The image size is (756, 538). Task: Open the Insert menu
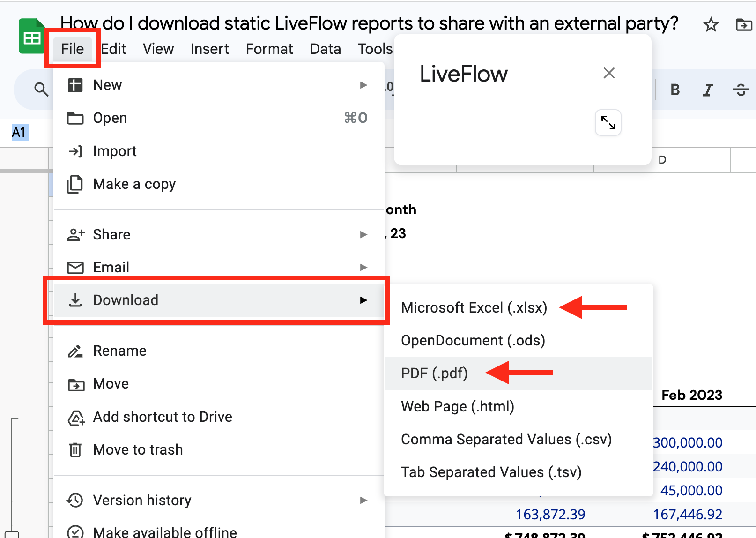(x=210, y=49)
